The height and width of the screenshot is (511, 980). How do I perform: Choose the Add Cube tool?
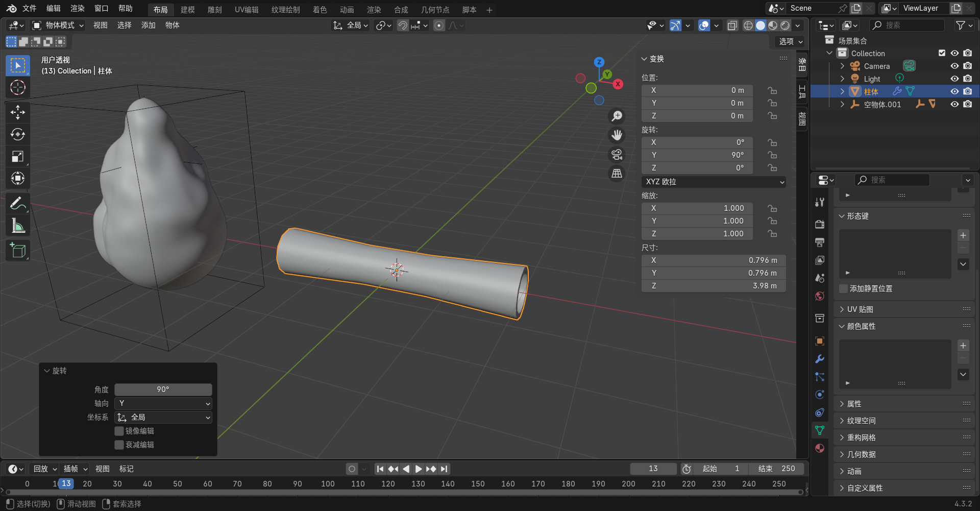coord(18,251)
